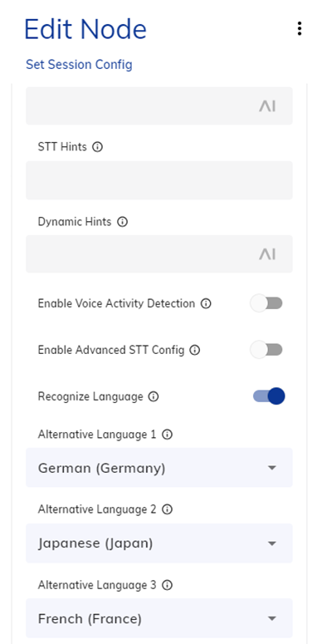
Task: Show info for Enable Voice Activity Detection
Action: click(x=206, y=304)
